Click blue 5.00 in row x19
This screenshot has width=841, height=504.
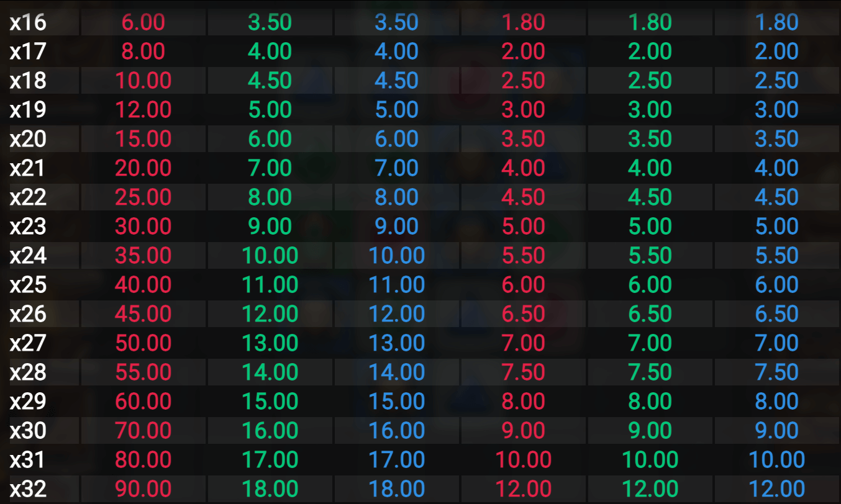point(397,110)
